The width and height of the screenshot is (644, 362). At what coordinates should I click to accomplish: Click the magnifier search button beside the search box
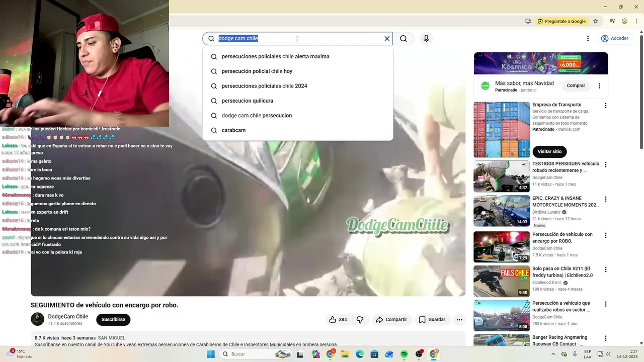(x=404, y=39)
